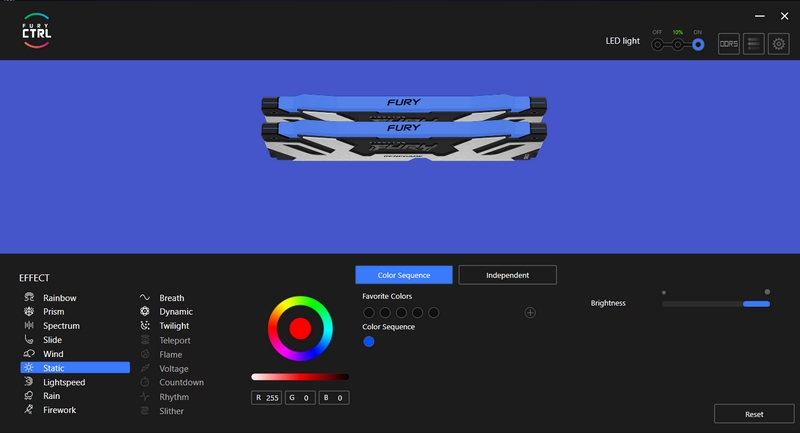This screenshot has width=800, height=433.
Task: Click the FURY CTRL logo
Action: [x=36, y=31]
